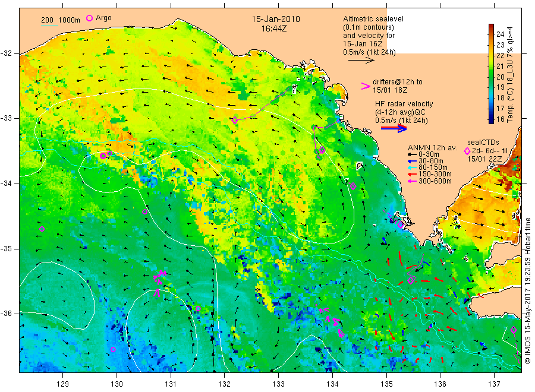Select the seal CTD diamond near 132.2E, 33S
This screenshot has width=535, height=392.
[235, 120]
